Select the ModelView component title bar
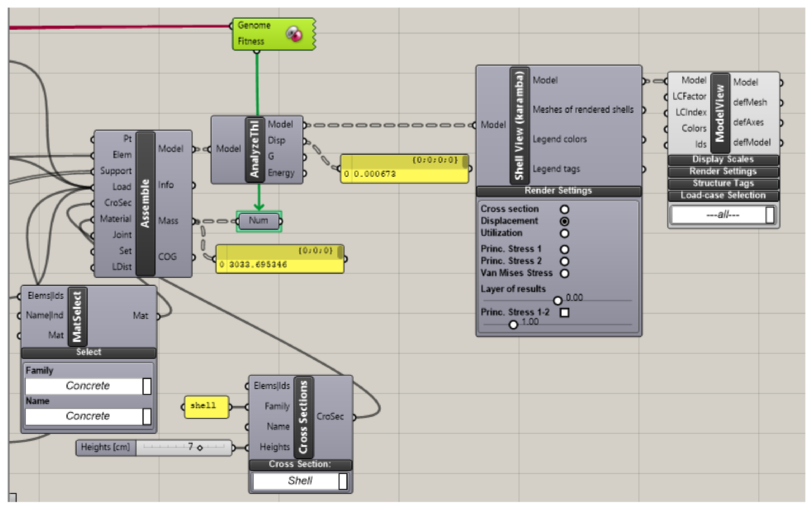The image size is (812, 511). coord(720,113)
